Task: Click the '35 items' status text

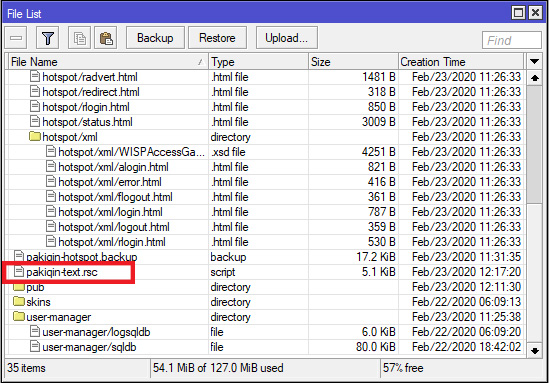Action: click(26, 368)
